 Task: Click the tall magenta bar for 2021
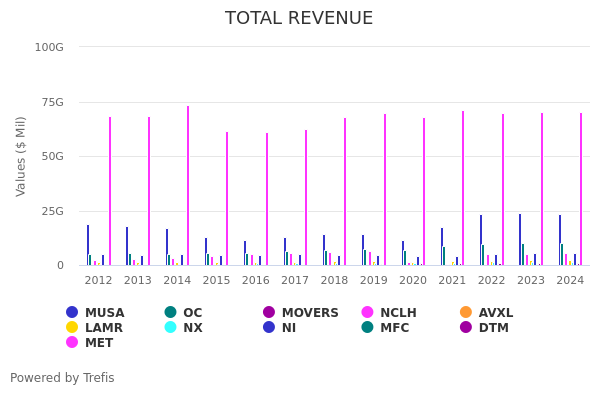click(463, 188)
